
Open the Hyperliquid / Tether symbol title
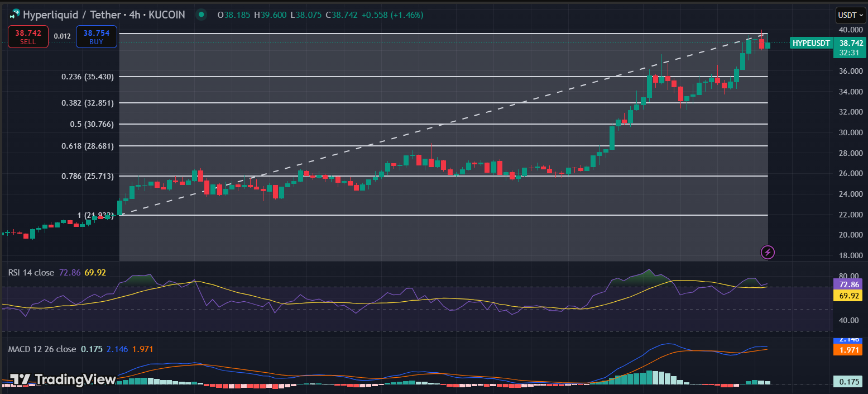[x=104, y=15]
